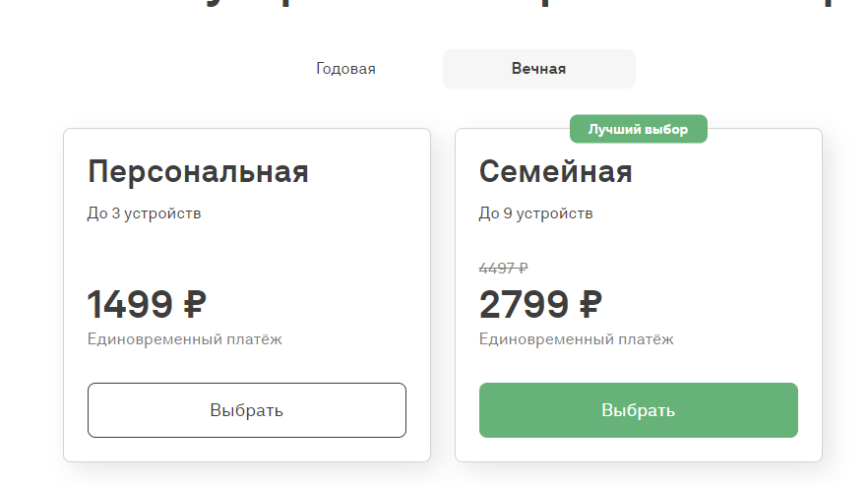Screen dimensions: 868x485
Task: Click Единовременный платёж under the 1499 price
Action: pos(184,339)
